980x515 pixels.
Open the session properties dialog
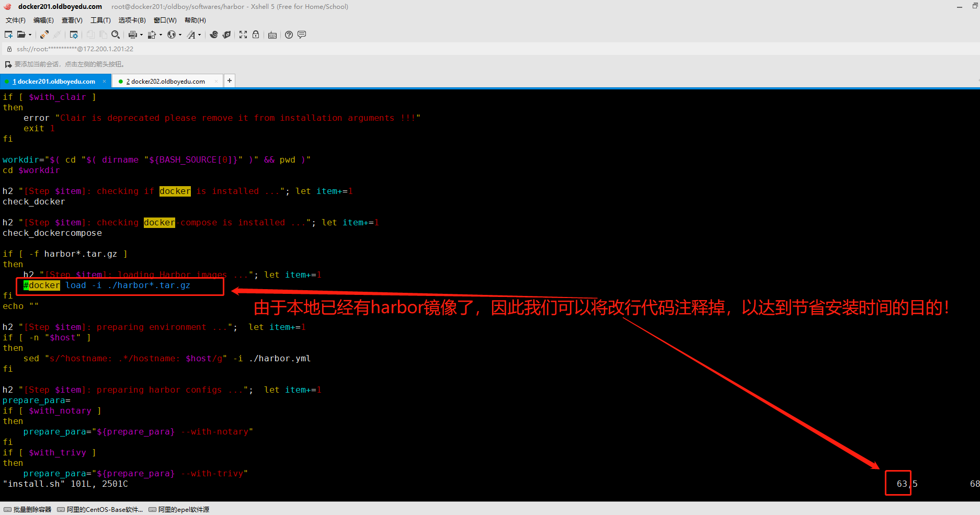[x=74, y=35]
